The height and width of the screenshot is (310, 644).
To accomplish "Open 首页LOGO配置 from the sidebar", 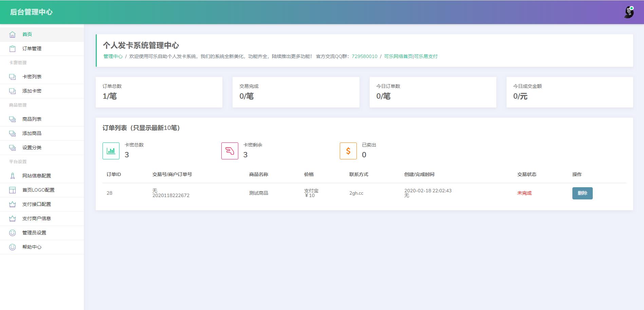I will [37, 190].
